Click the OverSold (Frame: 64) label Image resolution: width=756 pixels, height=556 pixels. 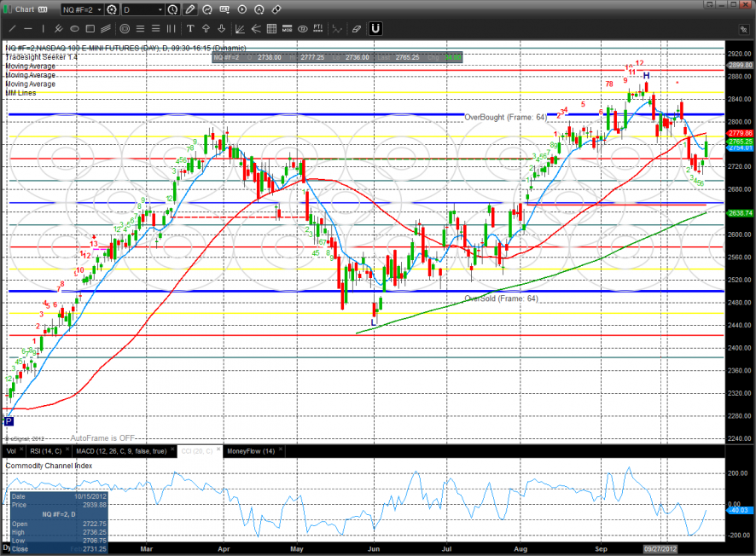501,298
